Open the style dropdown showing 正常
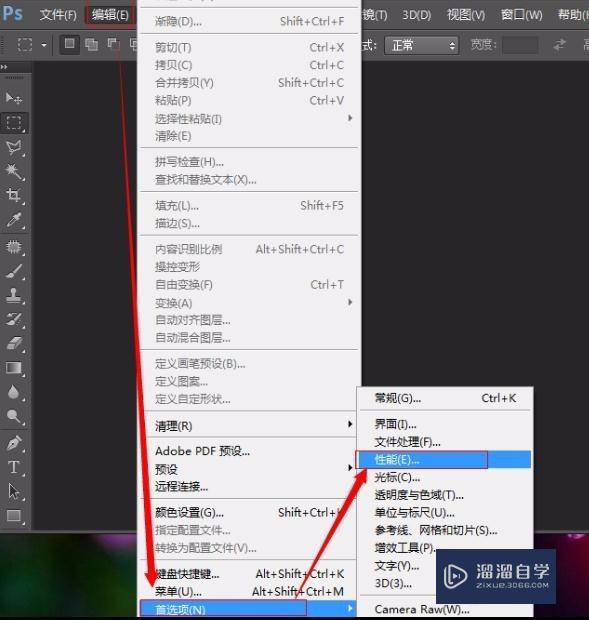The image size is (589, 620). point(421,45)
